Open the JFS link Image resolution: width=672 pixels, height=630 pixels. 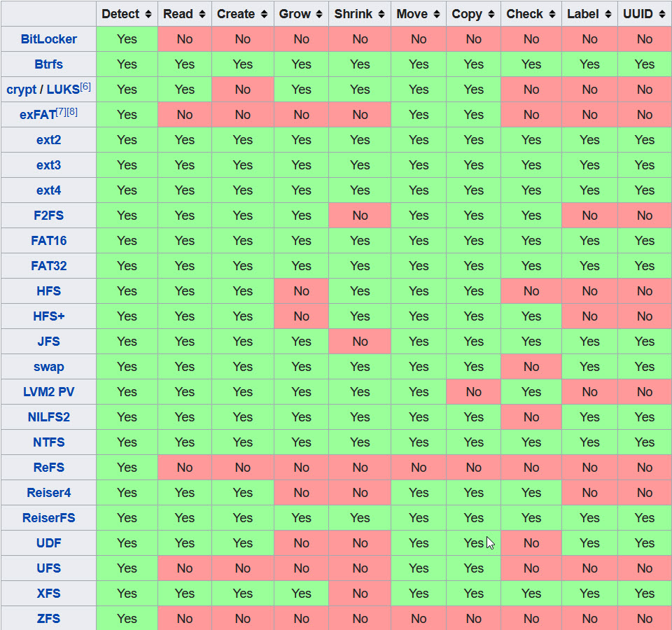tap(49, 342)
